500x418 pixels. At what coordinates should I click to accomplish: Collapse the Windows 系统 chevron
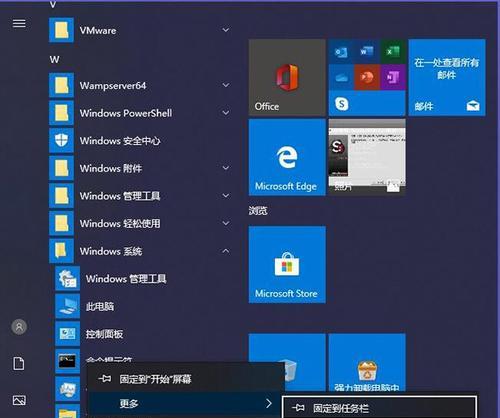(x=226, y=251)
